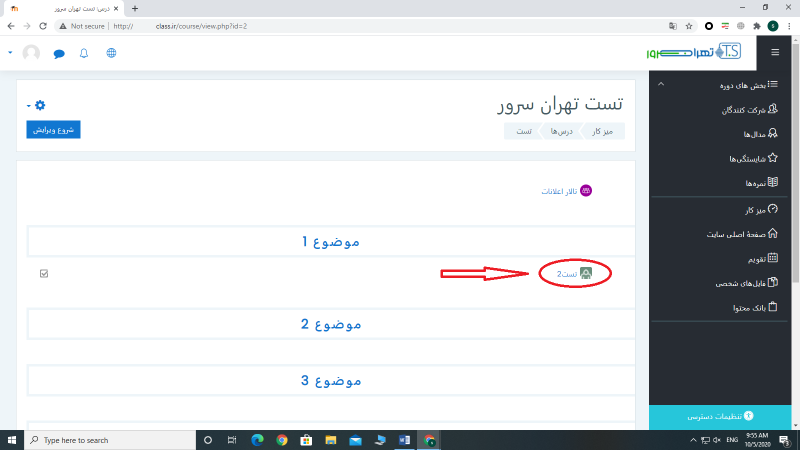Click the موضوع 2 section heading

click(x=331, y=324)
